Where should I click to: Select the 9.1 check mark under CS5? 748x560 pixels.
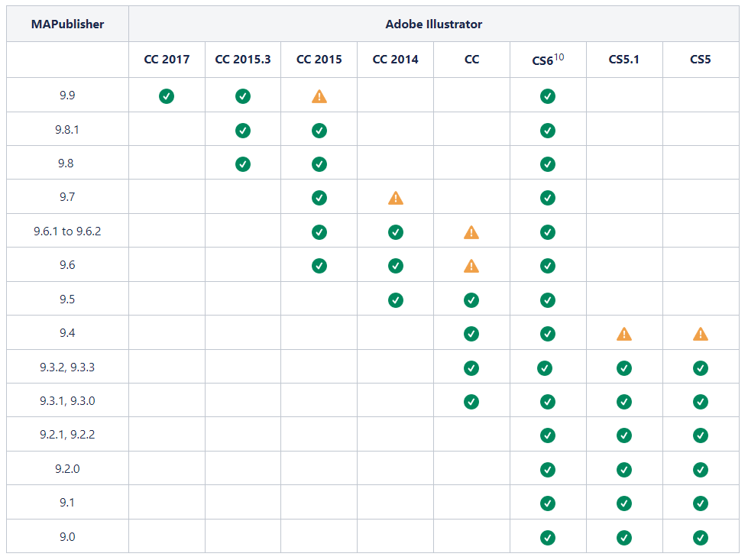tap(701, 503)
